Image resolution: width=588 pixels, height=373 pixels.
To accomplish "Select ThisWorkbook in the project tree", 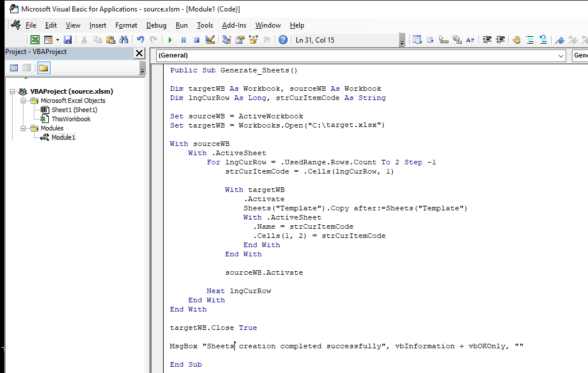I will (71, 119).
